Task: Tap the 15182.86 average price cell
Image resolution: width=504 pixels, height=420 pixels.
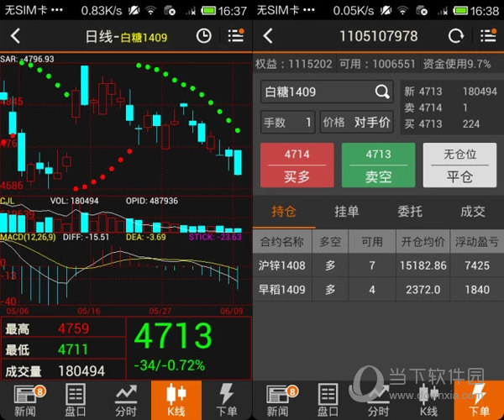Action: [423, 265]
